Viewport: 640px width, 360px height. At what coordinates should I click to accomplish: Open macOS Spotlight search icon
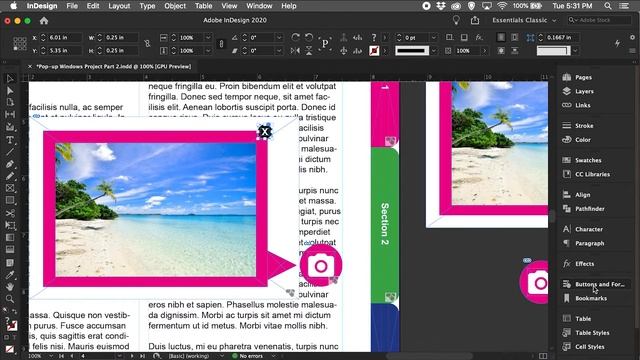point(608,6)
